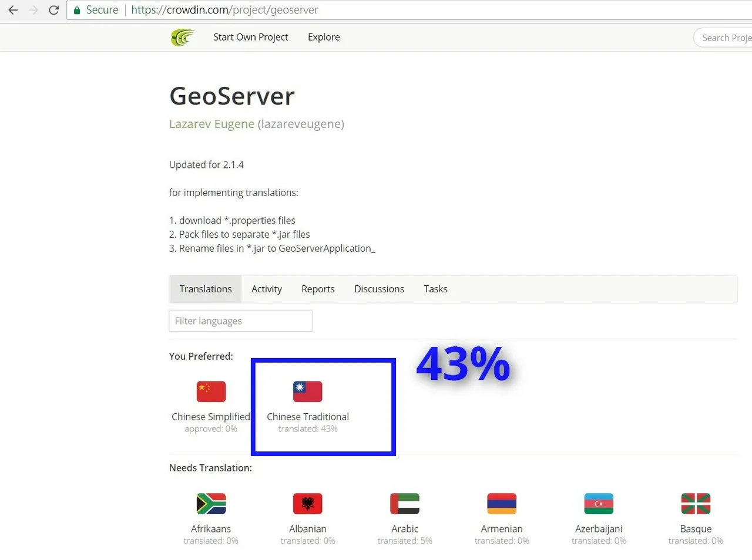Select the Chinese Traditional flag
This screenshot has width=752, height=560.
pos(308,392)
